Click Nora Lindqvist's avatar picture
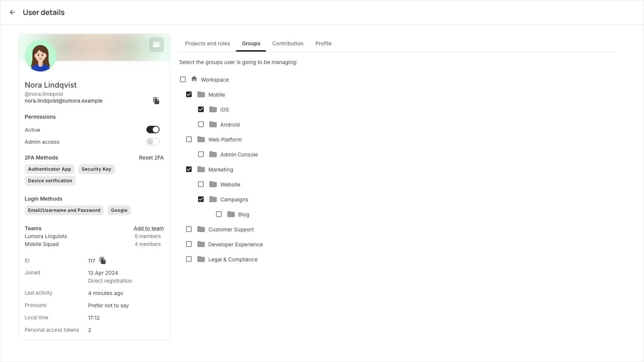Image resolution: width=644 pixels, height=362 pixels. tap(40, 56)
